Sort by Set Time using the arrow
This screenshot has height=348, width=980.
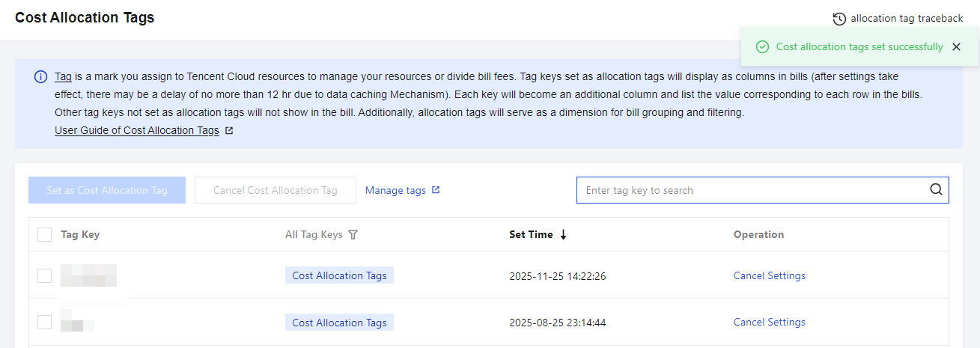pos(563,235)
